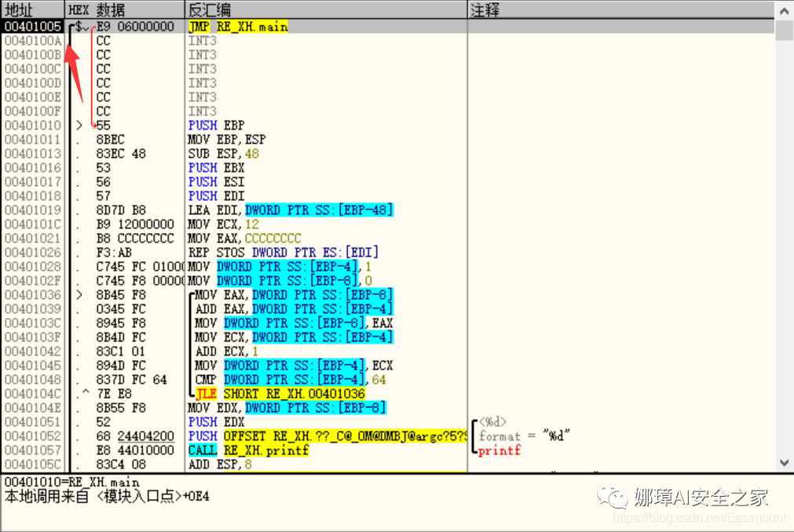794x532 pixels.
Task: Click the red printf comment
Action: pyautogui.click(x=499, y=450)
